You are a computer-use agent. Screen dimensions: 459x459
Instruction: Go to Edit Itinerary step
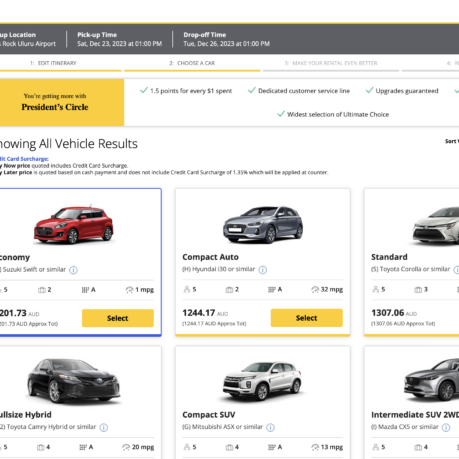[53, 63]
